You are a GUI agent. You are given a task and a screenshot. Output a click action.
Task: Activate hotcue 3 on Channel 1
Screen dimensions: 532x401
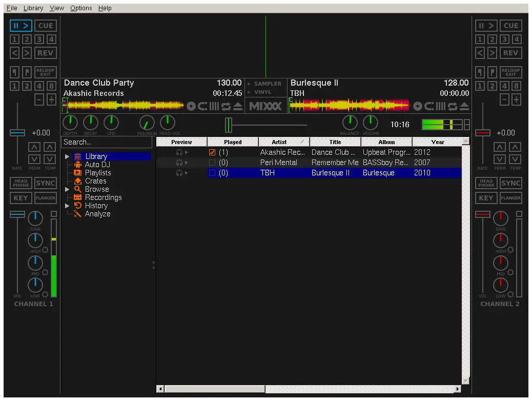[39, 39]
